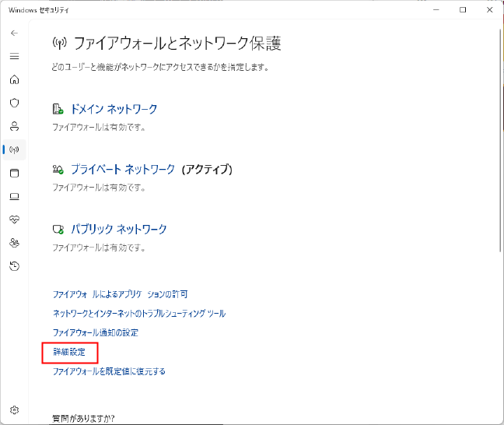Go to Home via house icon

pyautogui.click(x=14, y=79)
